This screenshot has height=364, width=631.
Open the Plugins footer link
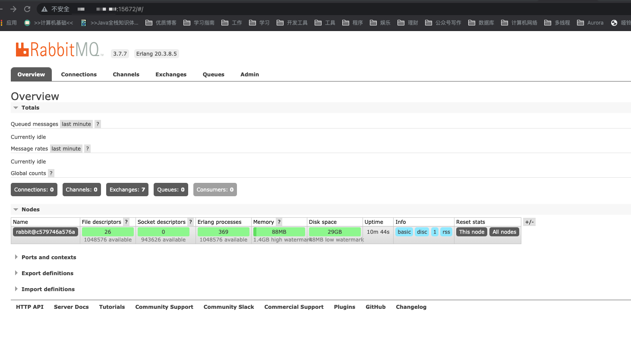[x=344, y=307]
